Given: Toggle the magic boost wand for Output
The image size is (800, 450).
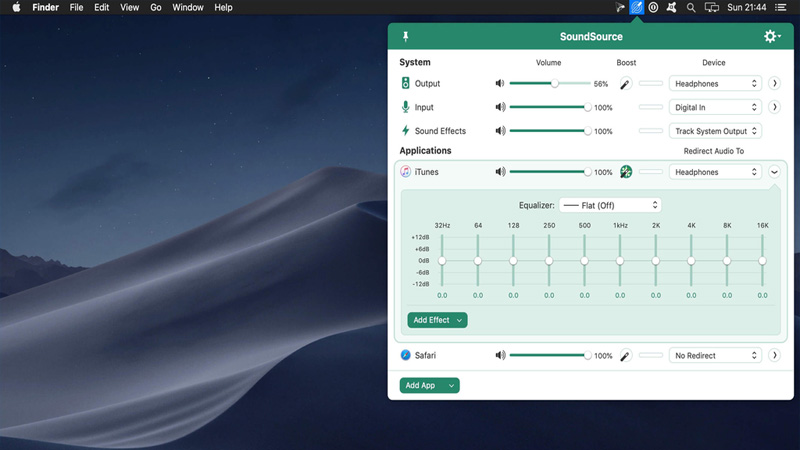Looking at the screenshot, I should pyautogui.click(x=626, y=84).
